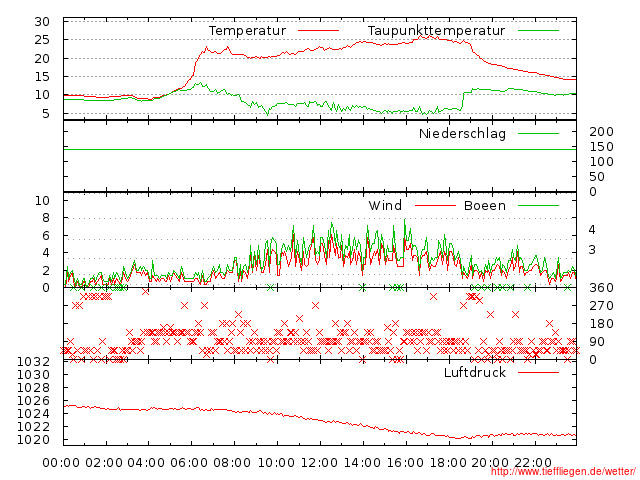Click the 25 temperature axis value
This screenshot has width=640, height=480.
(x=42, y=40)
